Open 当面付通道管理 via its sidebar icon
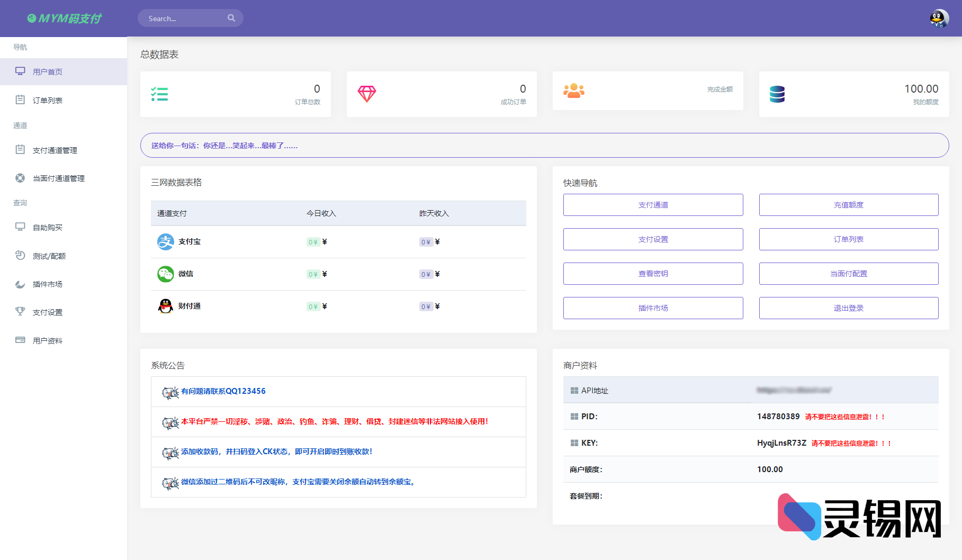This screenshot has width=962, height=560. (x=20, y=178)
